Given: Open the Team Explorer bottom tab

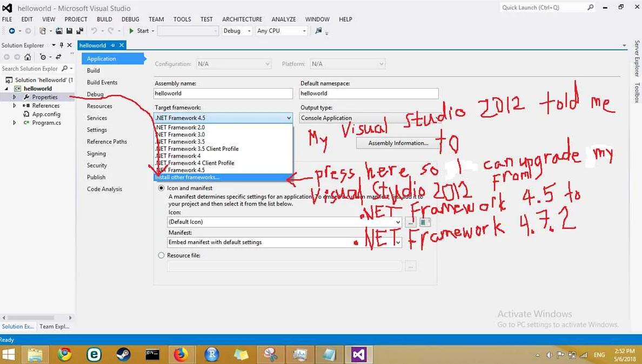Looking at the screenshot, I should 55,326.
